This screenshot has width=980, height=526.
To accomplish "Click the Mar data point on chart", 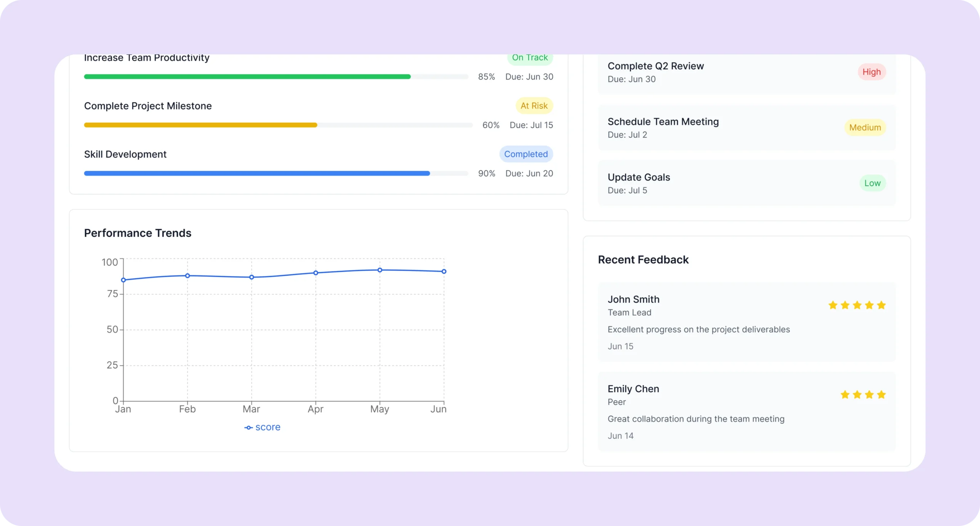I will tap(252, 277).
